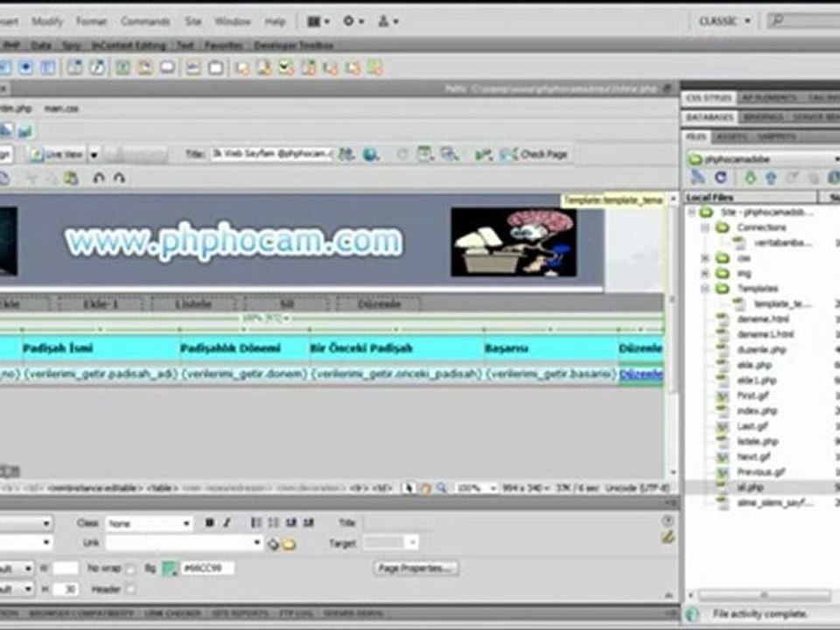Click the Check Page button
The image size is (840, 630).
pos(534,154)
